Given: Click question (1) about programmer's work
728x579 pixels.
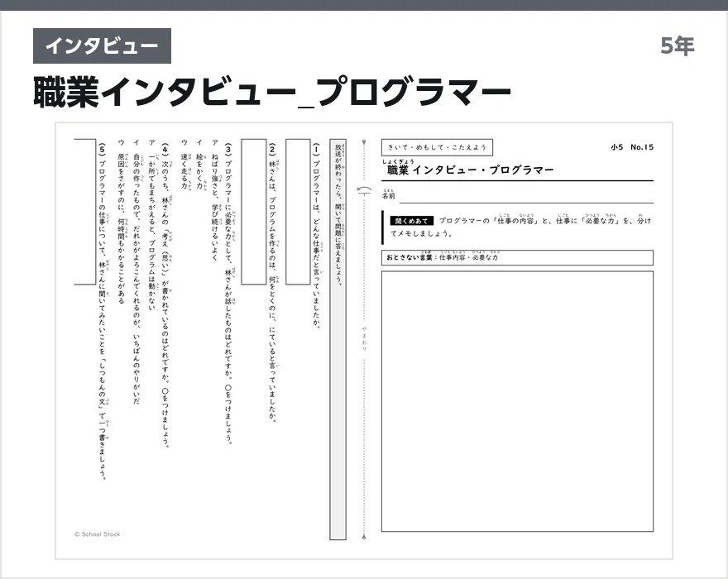Looking at the screenshot, I should point(316,236).
